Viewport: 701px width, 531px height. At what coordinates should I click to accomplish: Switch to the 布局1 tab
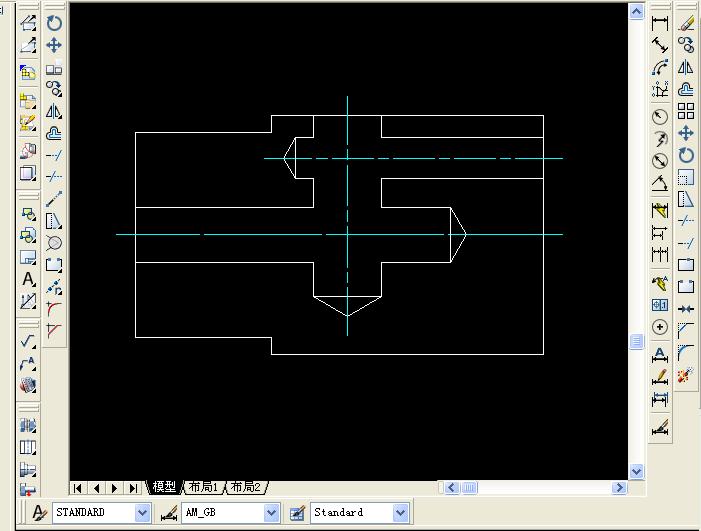click(x=203, y=487)
